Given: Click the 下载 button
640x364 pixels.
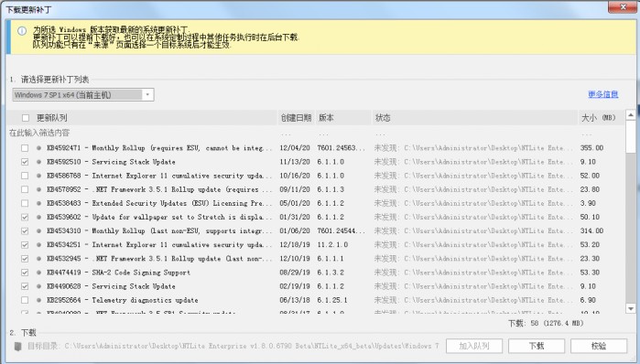Looking at the screenshot, I should [x=537, y=346].
